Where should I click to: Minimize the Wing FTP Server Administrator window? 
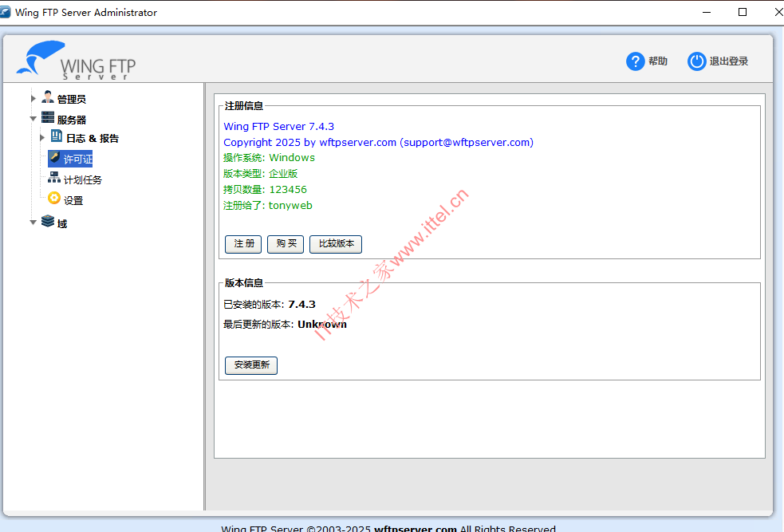707,12
